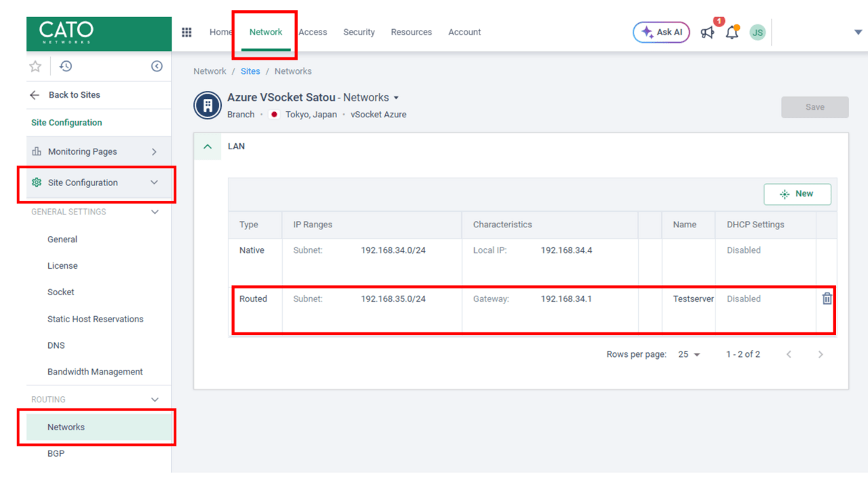Click New to add a network

click(797, 194)
